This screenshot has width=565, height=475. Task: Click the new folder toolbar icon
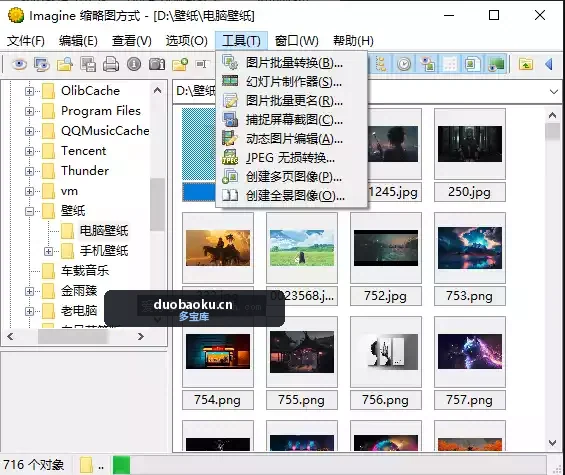(180, 65)
